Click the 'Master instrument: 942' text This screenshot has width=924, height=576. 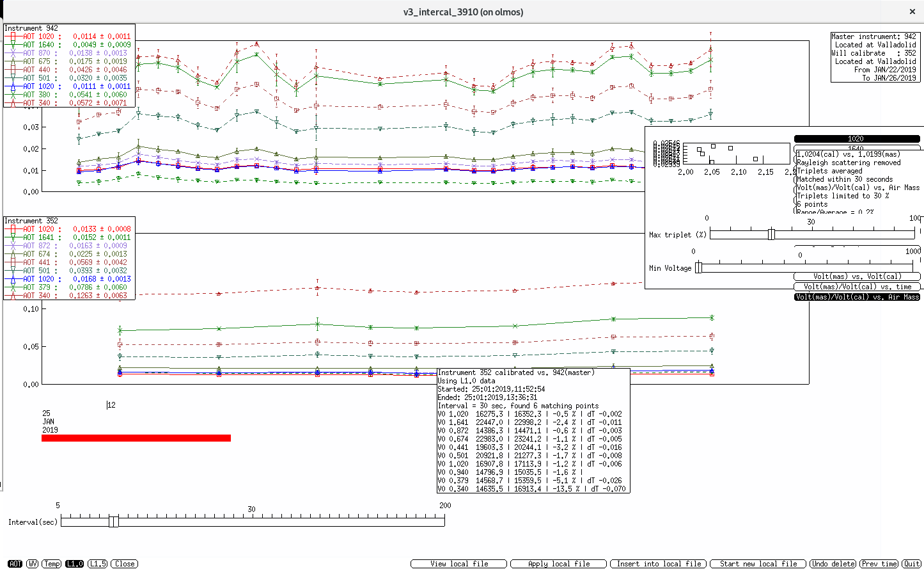coord(873,36)
